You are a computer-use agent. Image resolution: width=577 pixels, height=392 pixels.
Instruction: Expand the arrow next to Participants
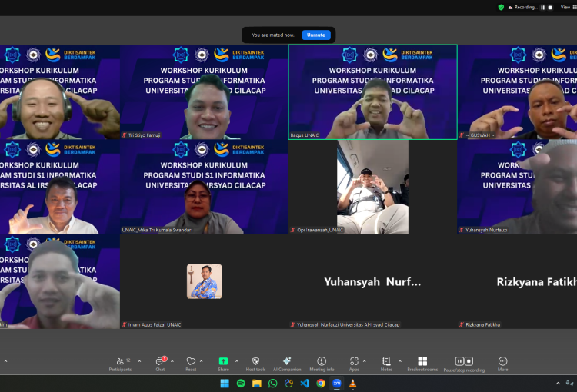140,360
